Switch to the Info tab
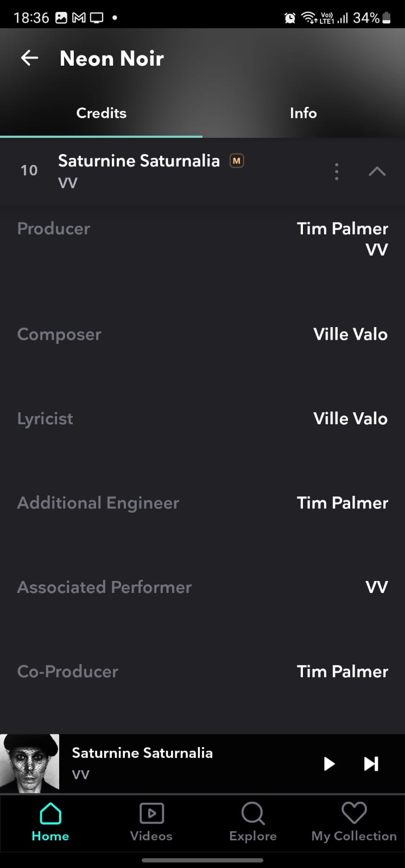 [303, 113]
